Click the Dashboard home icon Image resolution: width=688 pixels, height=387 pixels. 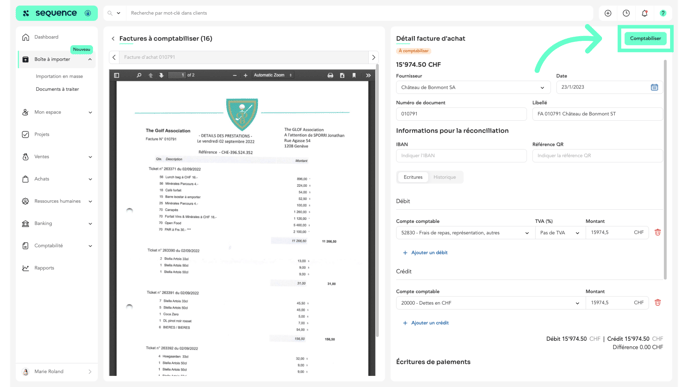click(25, 37)
